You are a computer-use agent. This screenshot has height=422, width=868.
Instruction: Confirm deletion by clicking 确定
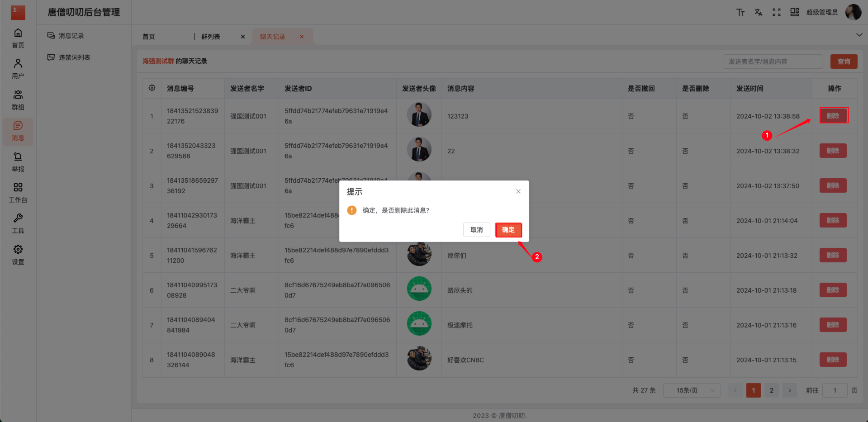(x=508, y=230)
